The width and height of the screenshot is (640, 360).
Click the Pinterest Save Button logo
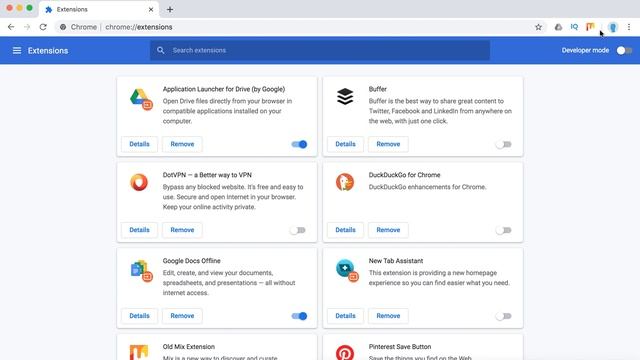click(345, 353)
